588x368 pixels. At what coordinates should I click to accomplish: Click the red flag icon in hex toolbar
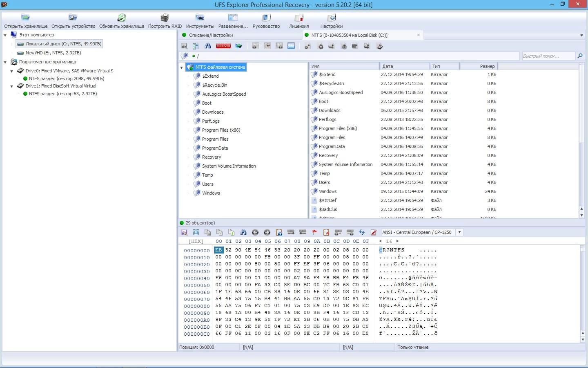(x=314, y=232)
